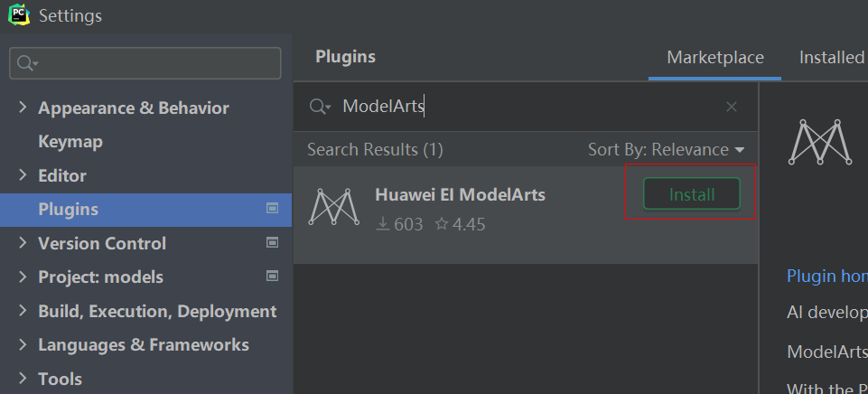Select the Marketplace tab
868x394 pixels.
715,57
